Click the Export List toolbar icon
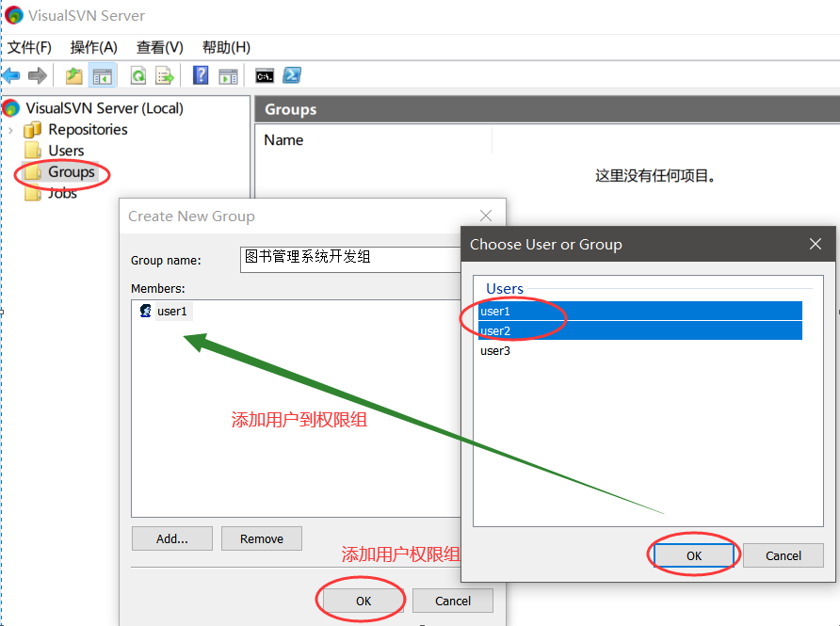Screen dimensions: 840x626 coord(165,75)
